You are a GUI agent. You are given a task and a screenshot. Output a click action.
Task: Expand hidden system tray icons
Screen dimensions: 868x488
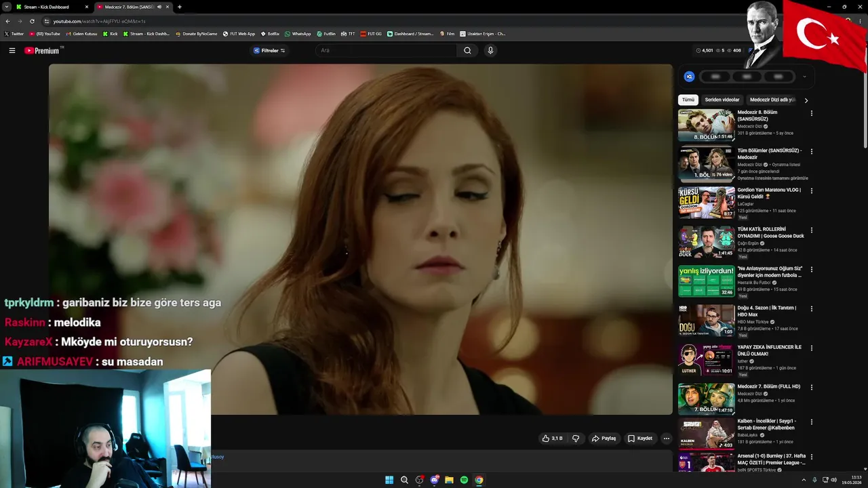(x=804, y=480)
